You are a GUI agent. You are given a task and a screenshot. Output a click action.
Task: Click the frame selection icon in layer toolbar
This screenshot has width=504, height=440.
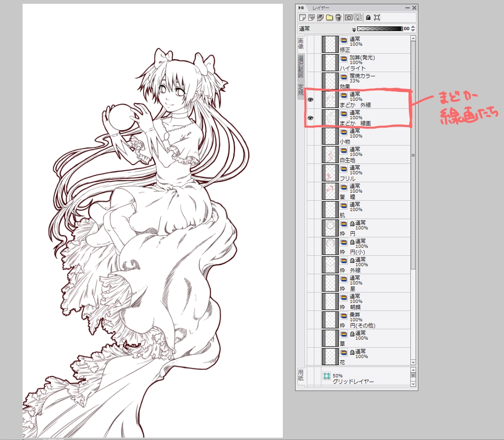coord(377,17)
